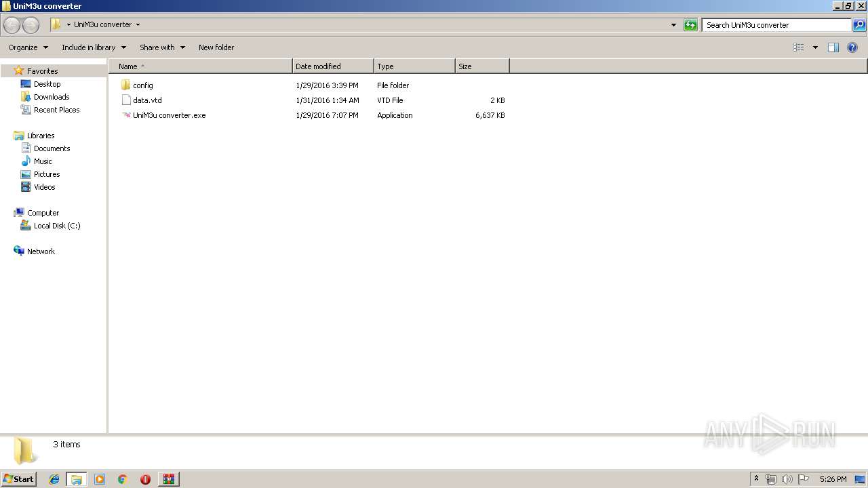Screen dimensions: 868x488
Task: Click the Pictures library icon
Action: [26, 174]
